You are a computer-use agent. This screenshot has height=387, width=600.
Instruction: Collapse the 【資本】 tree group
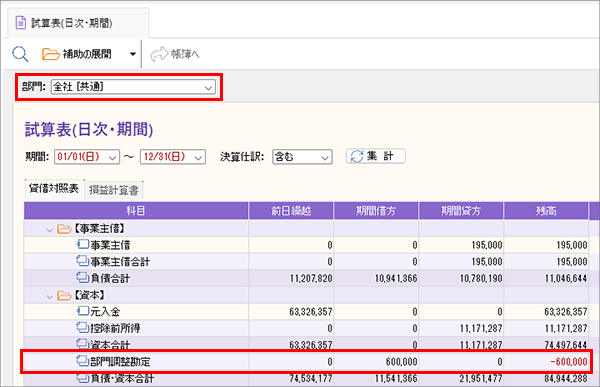[x=49, y=296]
